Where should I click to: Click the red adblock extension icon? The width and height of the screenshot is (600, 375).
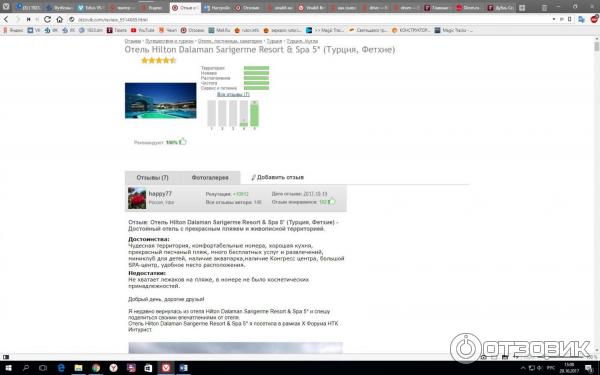(594, 19)
